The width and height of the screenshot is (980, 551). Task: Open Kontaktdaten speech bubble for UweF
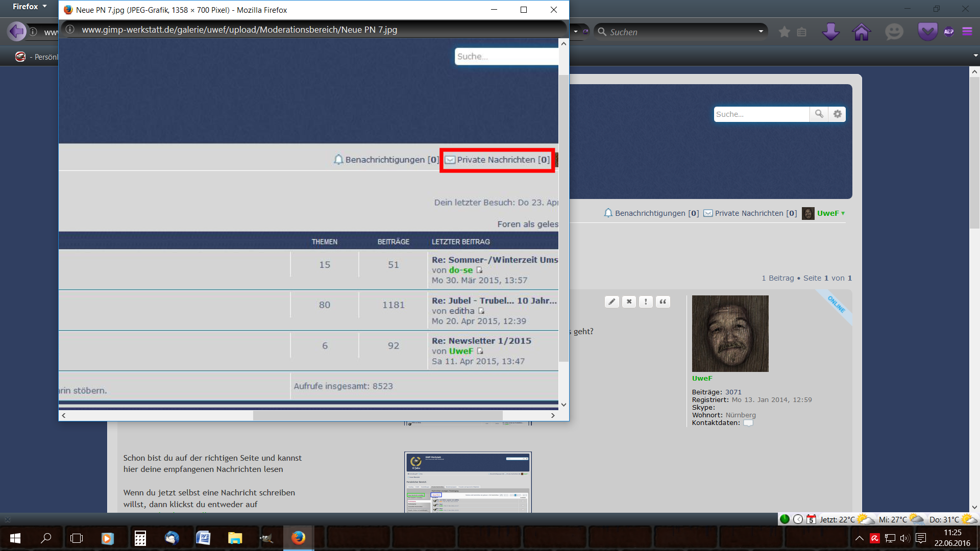[x=748, y=423]
